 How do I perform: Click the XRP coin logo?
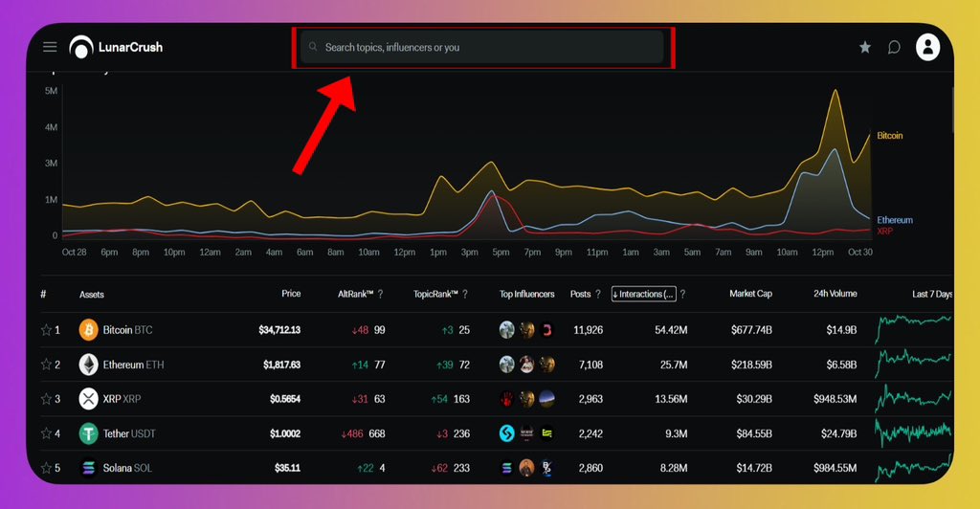[88, 398]
